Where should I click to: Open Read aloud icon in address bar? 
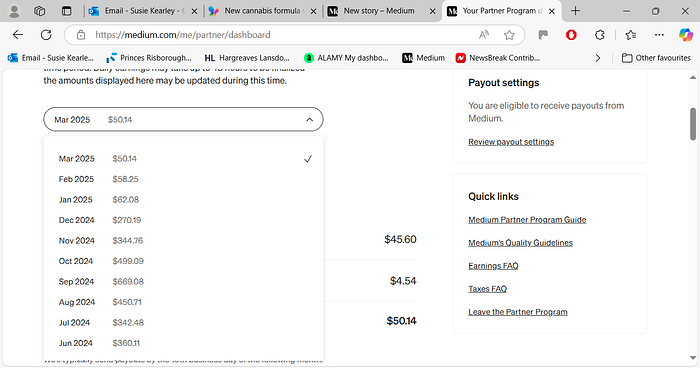click(x=483, y=35)
